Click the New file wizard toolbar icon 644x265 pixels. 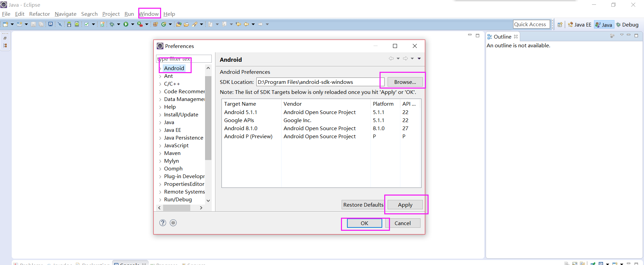tap(5, 24)
